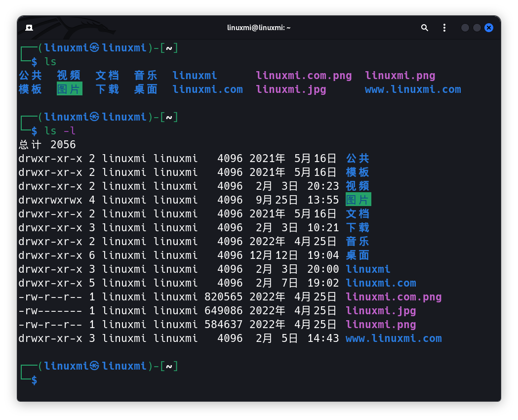Click 公共 in the long listing
518x420 pixels.
click(358, 159)
